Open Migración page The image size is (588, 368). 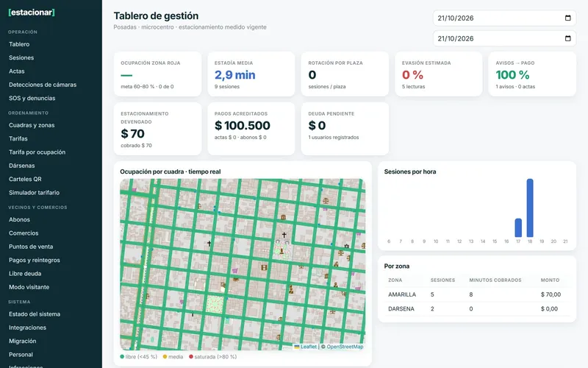coord(23,342)
